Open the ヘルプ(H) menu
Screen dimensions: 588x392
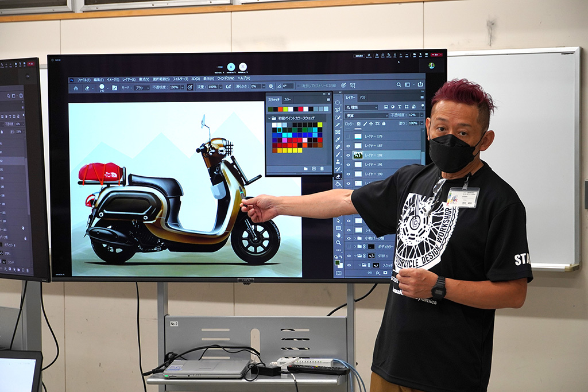point(243,78)
